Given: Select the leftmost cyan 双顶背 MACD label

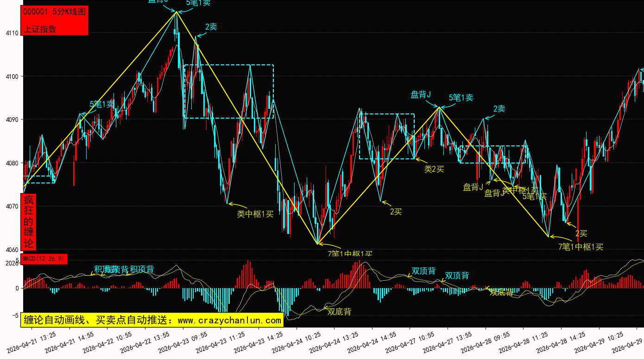Looking at the screenshot, I should (423, 271).
